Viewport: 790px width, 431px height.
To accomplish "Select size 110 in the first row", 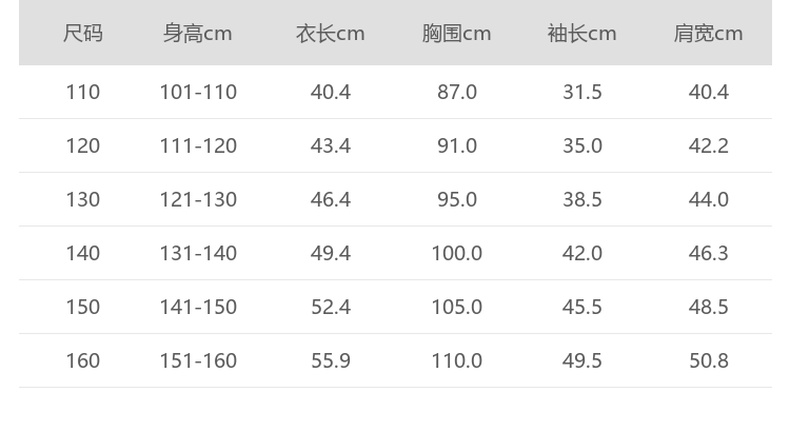I will click(83, 92).
